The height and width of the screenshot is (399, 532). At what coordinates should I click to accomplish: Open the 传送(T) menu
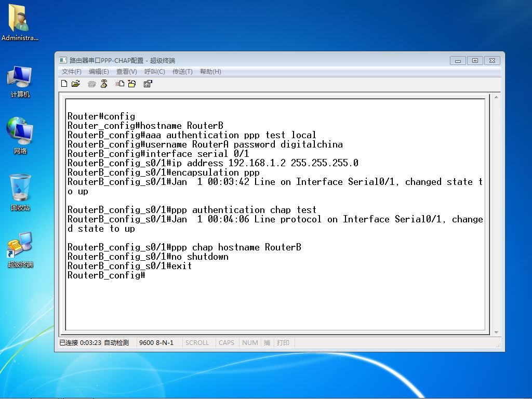pyautogui.click(x=182, y=72)
